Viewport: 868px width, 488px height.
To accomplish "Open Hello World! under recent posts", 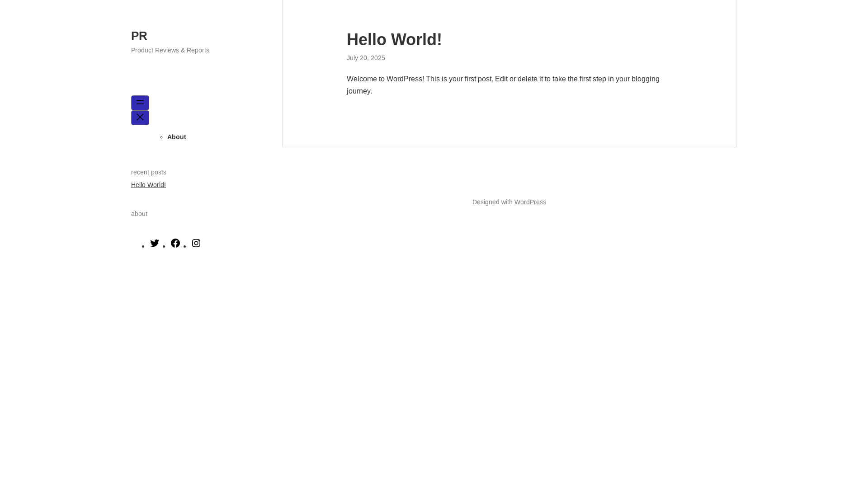I will pos(148,185).
